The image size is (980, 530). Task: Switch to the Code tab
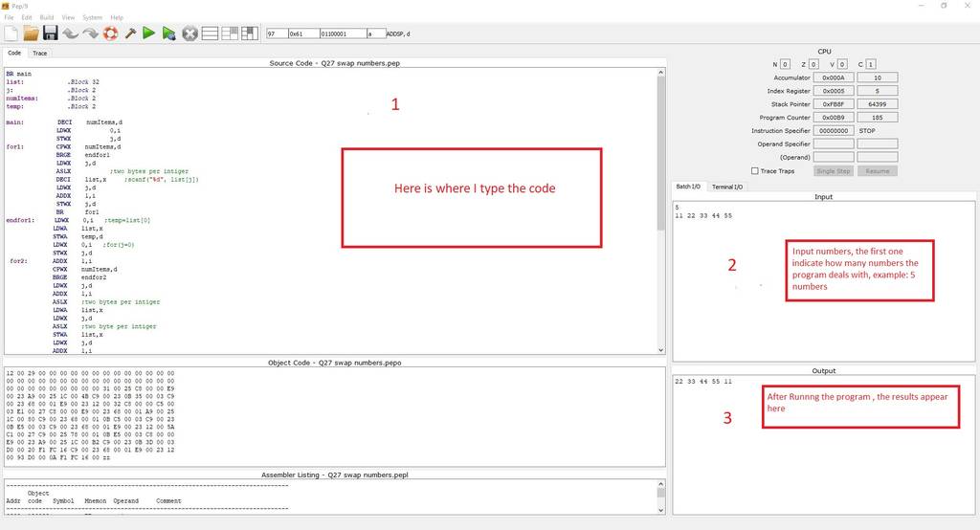[14, 54]
